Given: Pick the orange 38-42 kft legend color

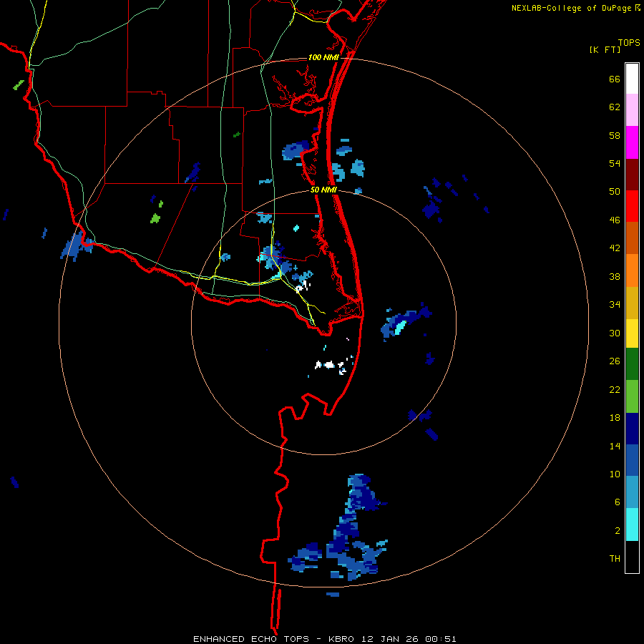Looking at the screenshot, I should point(632,270).
